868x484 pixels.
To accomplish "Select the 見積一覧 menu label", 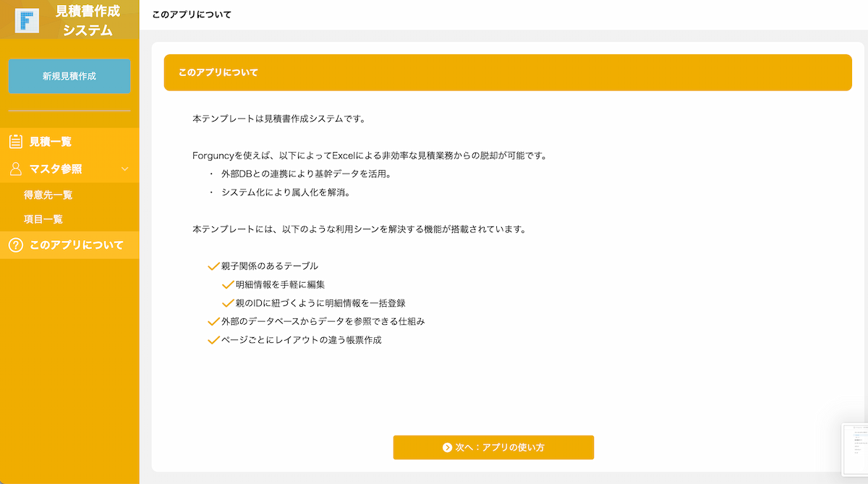I will pos(51,142).
